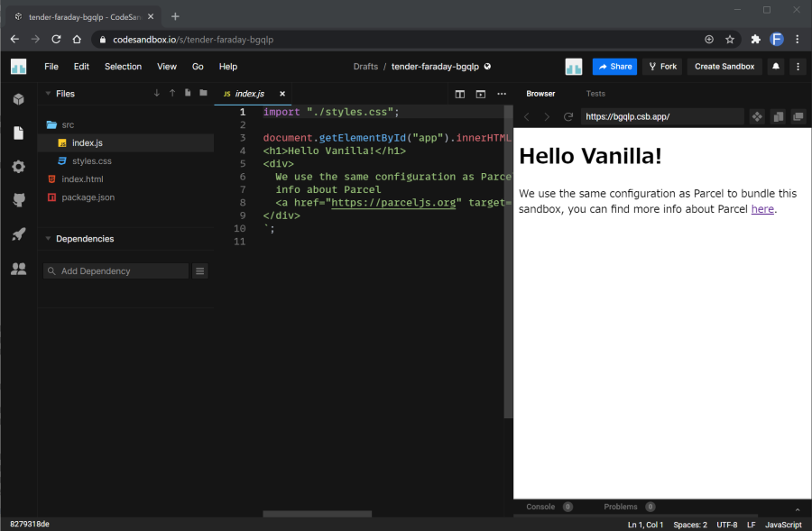Open the Live collaboration people icon
This screenshot has width=812, height=531.
[x=18, y=269]
